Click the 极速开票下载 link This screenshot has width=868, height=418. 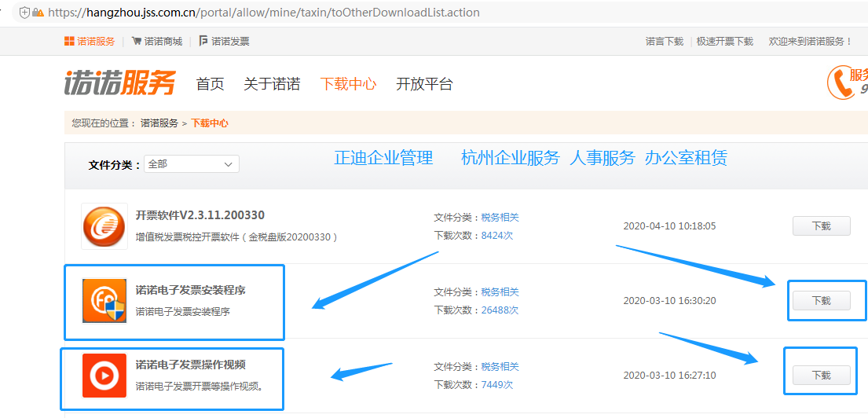724,42
